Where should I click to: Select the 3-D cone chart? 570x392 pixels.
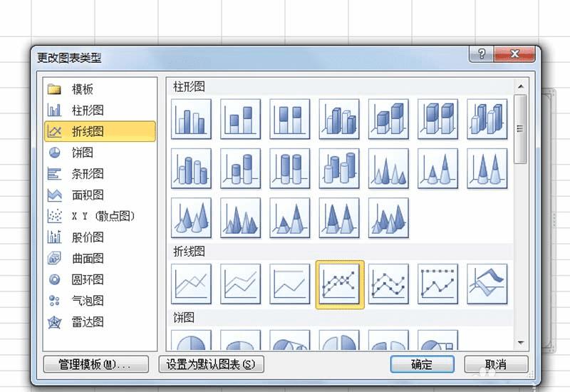coord(191,218)
